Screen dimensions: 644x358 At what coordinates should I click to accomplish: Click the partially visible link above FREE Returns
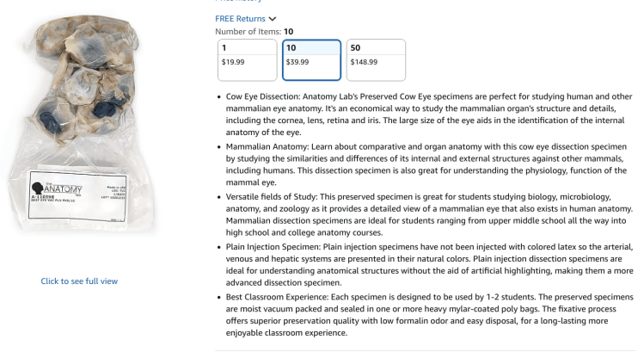point(250,2)
